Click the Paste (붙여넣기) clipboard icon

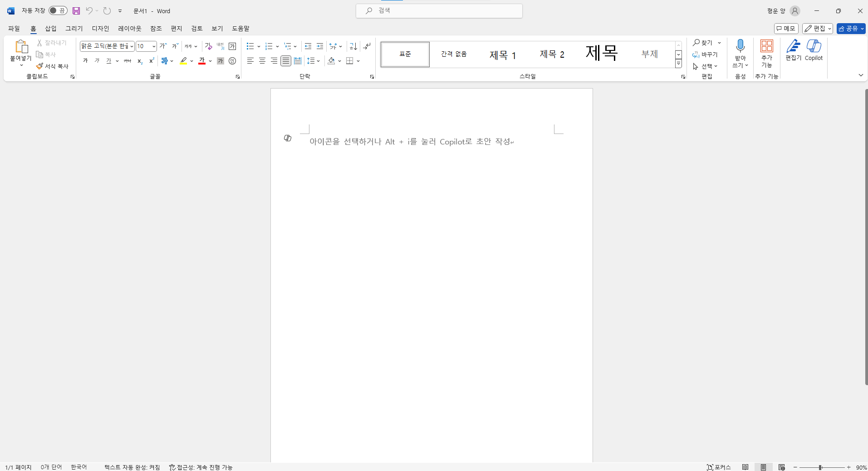click(x=21, y=47)
